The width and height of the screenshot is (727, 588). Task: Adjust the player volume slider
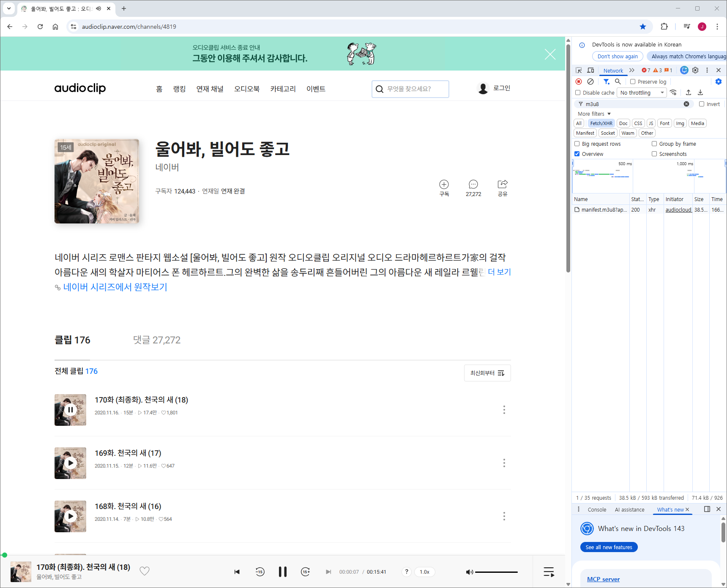pyautogui.click(x=496, y=572)
